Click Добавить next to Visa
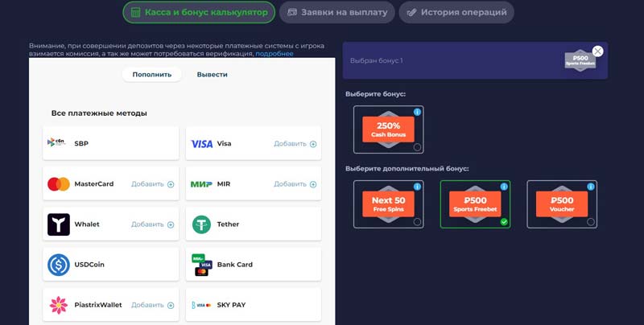This screenshot has height=325, width=644. [295, 144]
